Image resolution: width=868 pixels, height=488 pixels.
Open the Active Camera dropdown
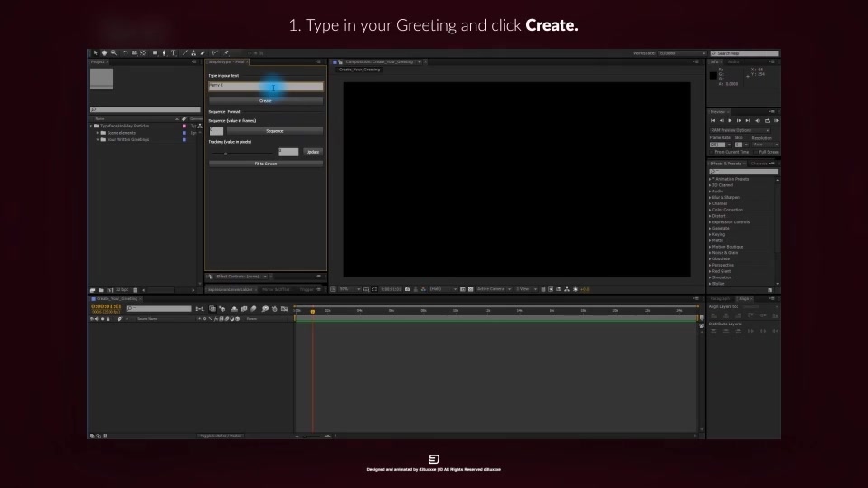494,289
